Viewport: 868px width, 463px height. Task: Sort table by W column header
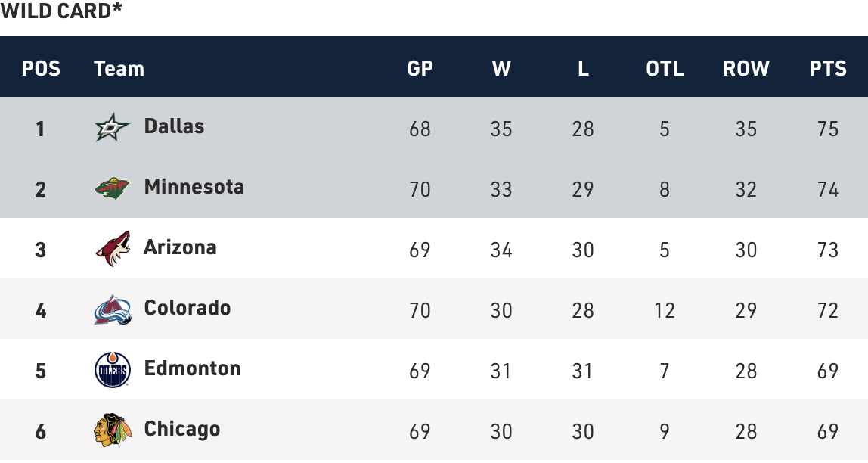[501, 69]
